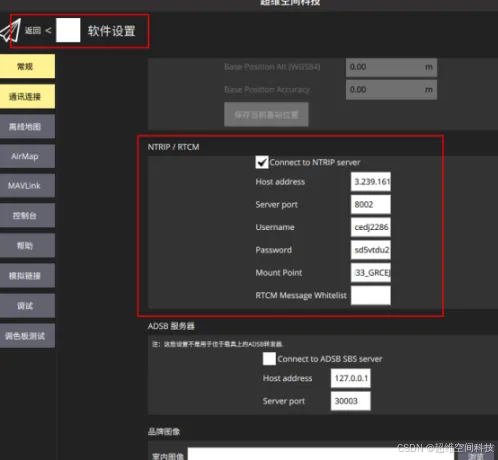The height and width of the screenshot is (460, 498).
Task: Click the Base Position Alt (WGS84) field
Action: pos(391,67)
